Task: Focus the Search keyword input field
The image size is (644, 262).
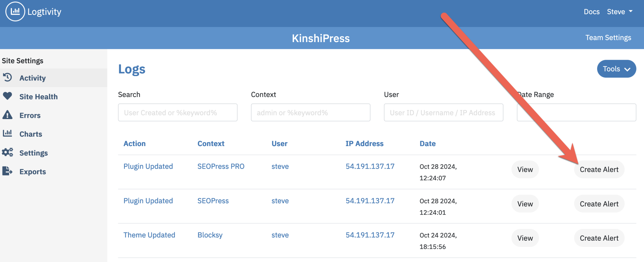Action: (178, 112)
